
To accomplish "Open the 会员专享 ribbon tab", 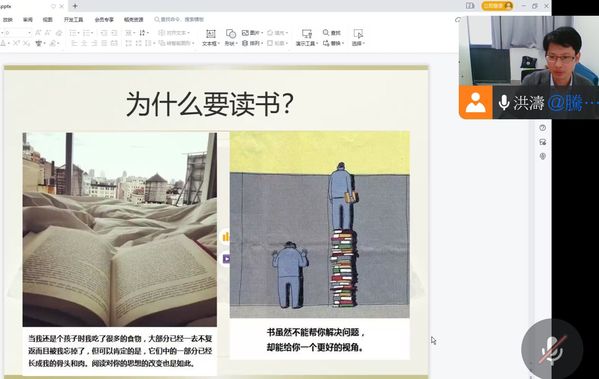I will [104, 19].
